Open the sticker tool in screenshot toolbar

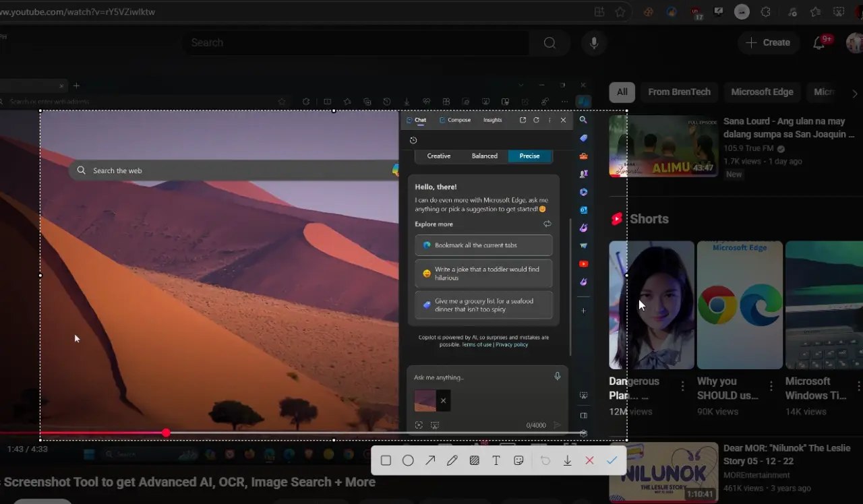pos(518,460)
